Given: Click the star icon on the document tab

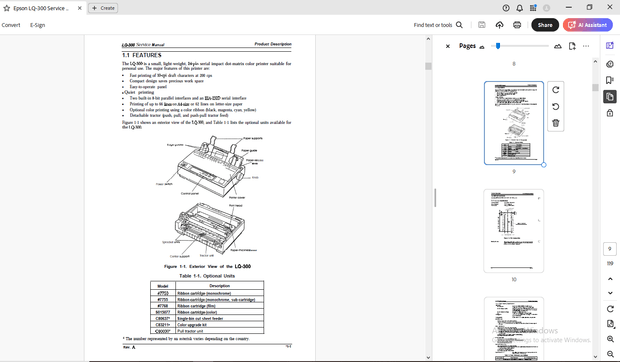Looking at the screenshot, I should pos(6,8).
